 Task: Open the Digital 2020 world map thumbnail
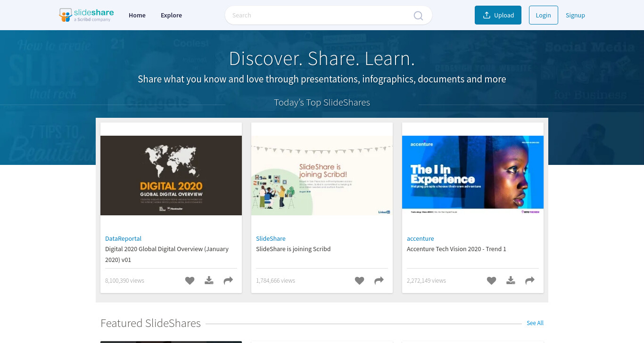point(171,175)
